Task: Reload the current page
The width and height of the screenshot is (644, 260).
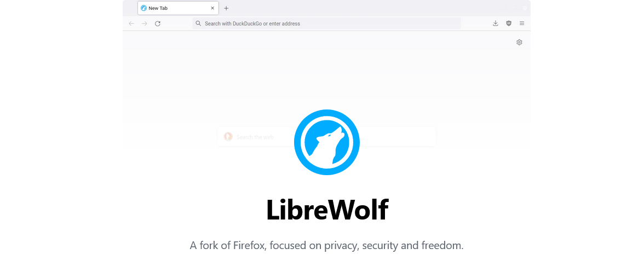Action: [157, 24]
